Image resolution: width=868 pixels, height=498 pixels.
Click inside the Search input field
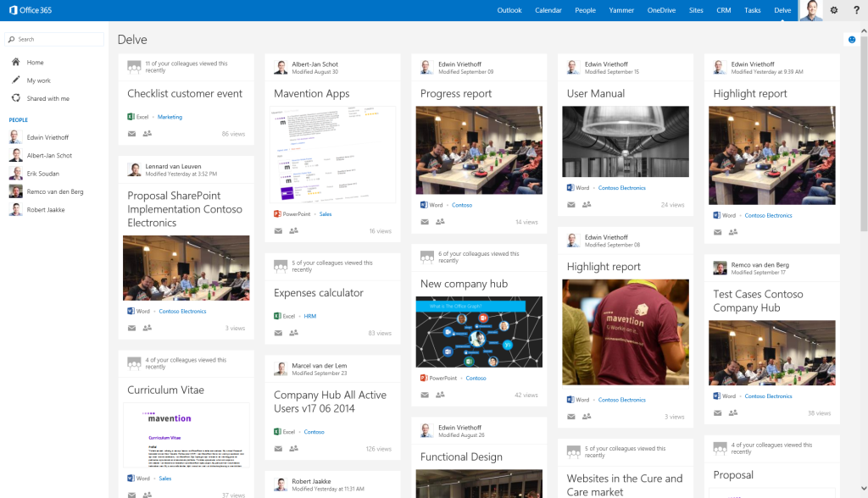54,39
